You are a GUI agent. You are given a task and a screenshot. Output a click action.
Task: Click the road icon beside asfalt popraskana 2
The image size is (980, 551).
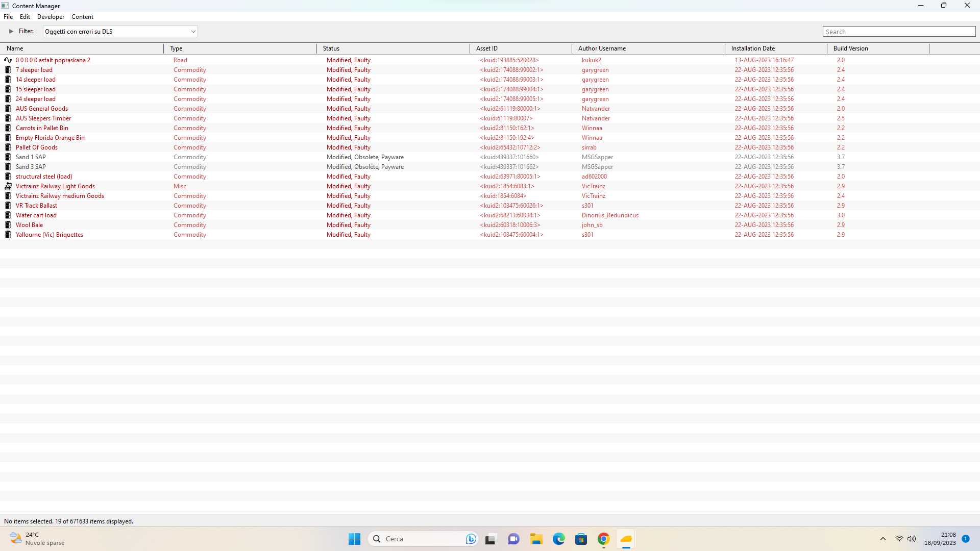(8, 60)
